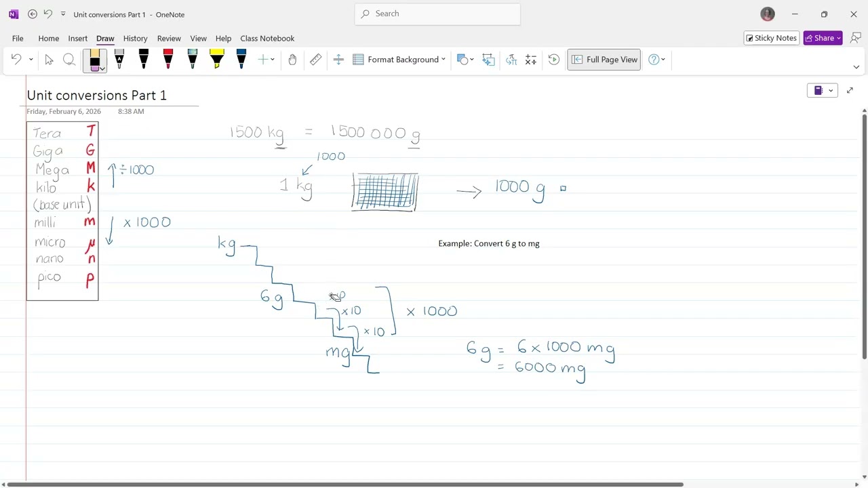Open Sticky Notes
The width and height of the screenshot is (868, 488).
point(772,38)
